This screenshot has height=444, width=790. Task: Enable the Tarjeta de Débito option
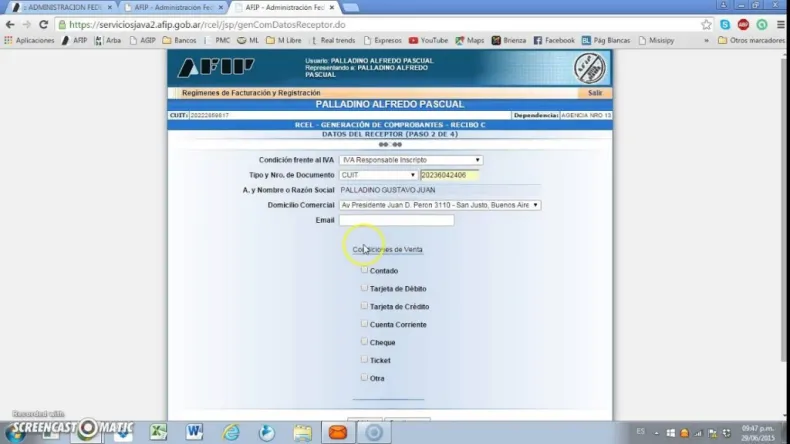pos(365,288)
